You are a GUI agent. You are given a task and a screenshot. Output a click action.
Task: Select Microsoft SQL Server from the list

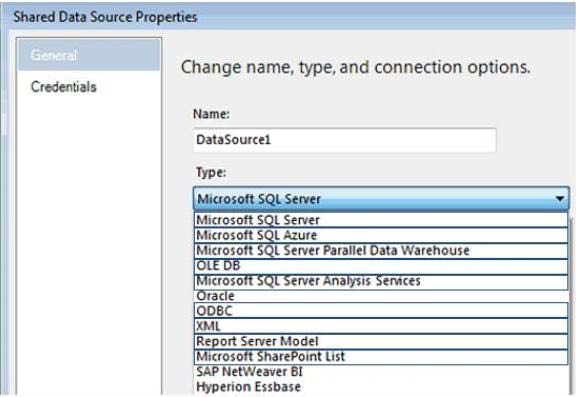point(381,220)
